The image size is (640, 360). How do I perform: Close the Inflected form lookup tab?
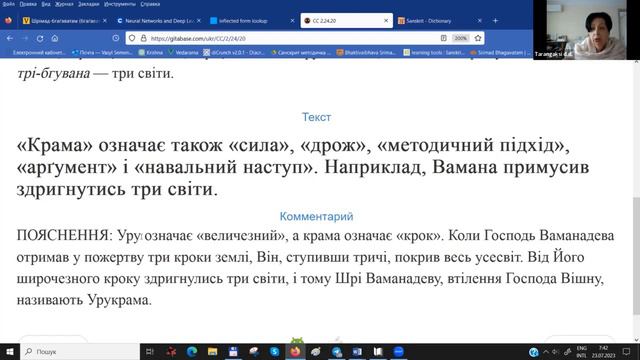tap(292, 20)
